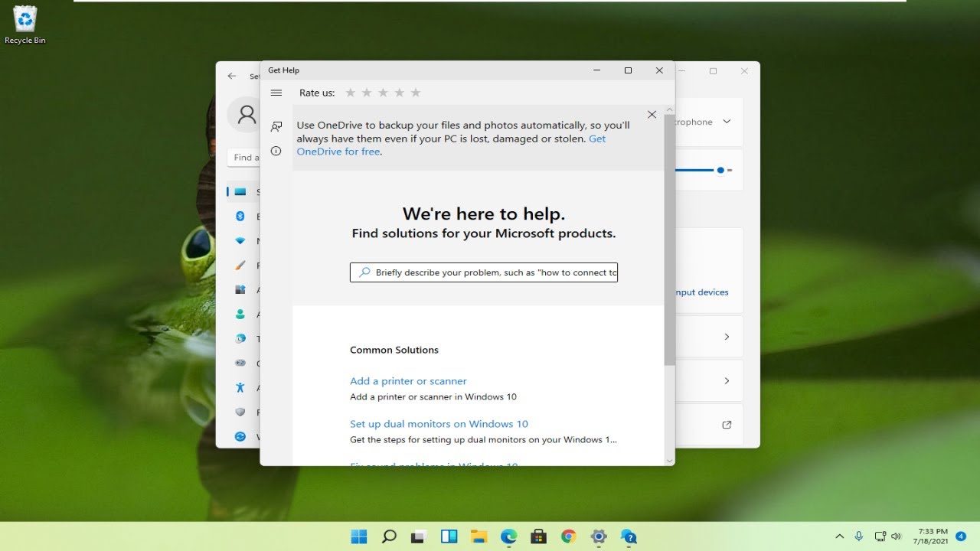Open the clock showing 7:33 PM

pyautogui.click(x=930, y=536)
